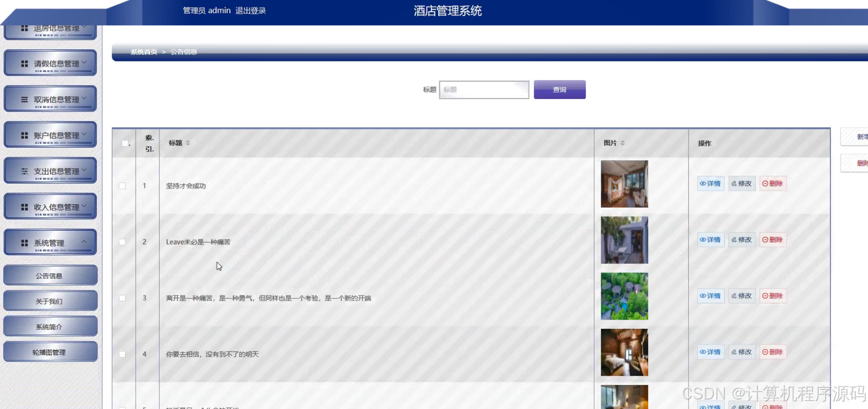Check the box for row Leave未必是一种痛苦
The image size is (868, 409).
[x=122, y=242]
